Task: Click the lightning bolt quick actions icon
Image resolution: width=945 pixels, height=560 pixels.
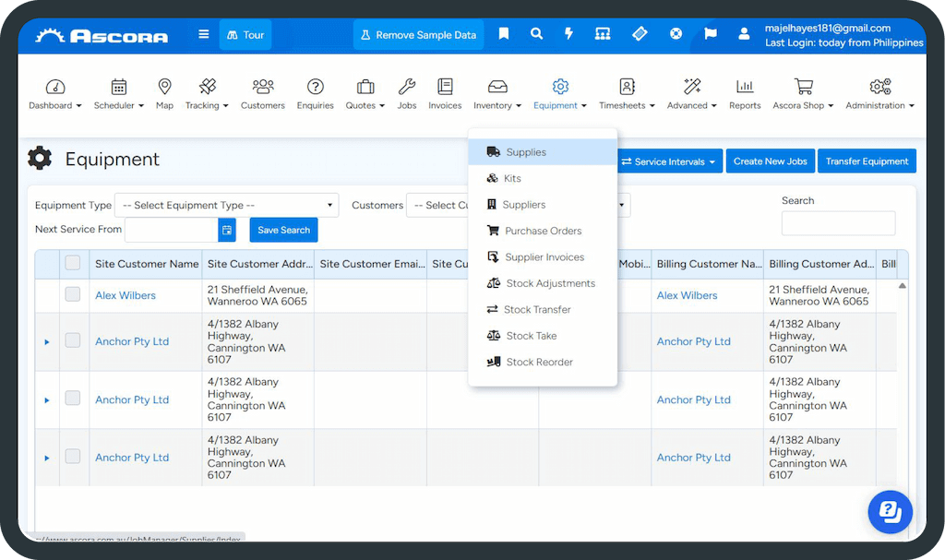Action: coord(568,34)
